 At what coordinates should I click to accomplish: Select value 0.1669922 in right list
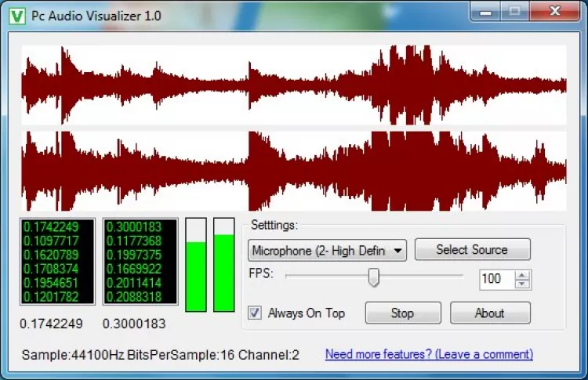click(134, 269)
